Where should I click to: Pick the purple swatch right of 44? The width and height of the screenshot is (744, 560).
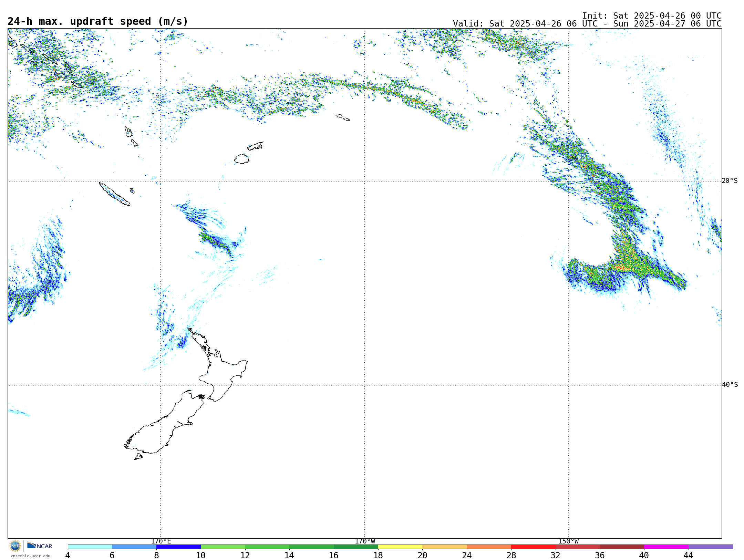click(711, 547)
